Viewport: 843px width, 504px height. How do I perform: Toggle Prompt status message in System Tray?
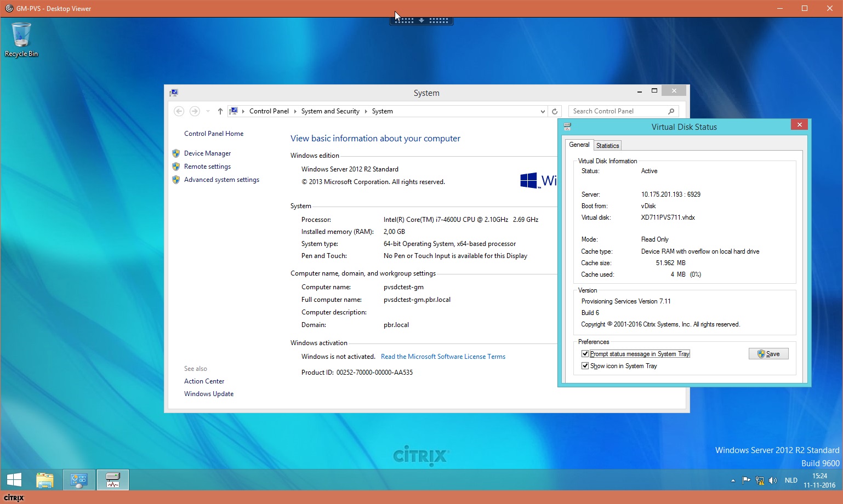[585, 354]
